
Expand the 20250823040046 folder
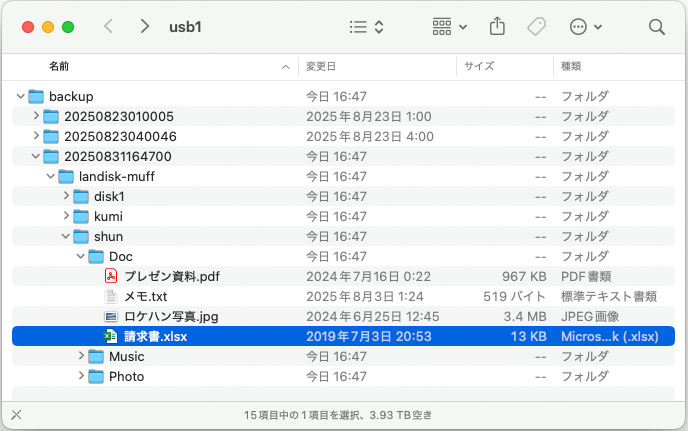pyautogui.click(x=36, y=136)
